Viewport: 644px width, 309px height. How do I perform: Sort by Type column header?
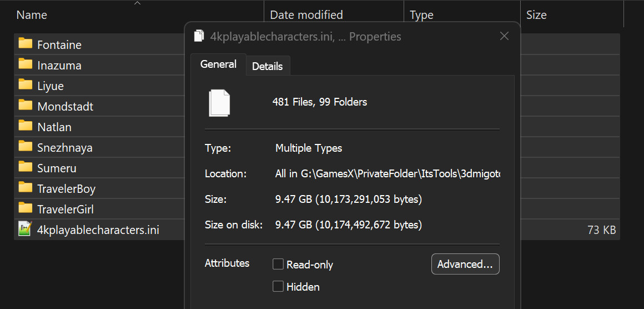(x=421, y=15)
